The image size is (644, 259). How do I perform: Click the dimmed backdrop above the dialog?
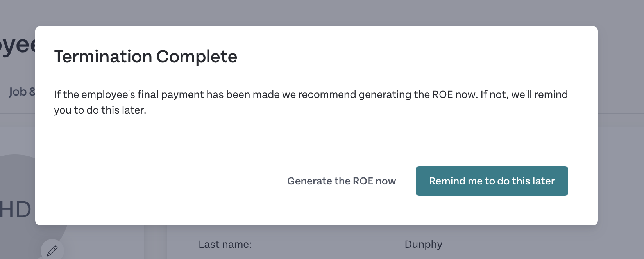(x=322, y=12)
